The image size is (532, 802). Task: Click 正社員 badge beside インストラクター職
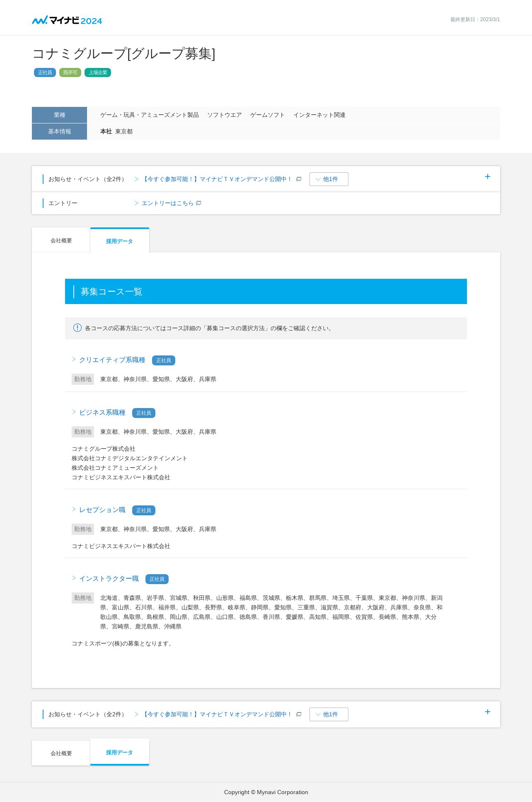click(157, 579)
